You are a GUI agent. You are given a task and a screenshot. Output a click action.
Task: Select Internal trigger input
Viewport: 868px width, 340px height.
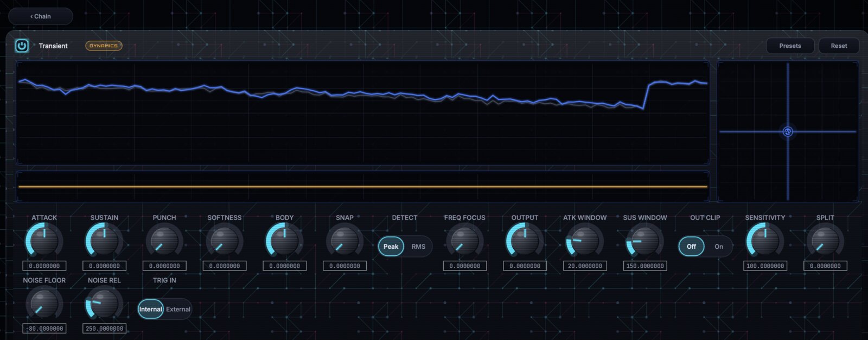click(151, 310)
